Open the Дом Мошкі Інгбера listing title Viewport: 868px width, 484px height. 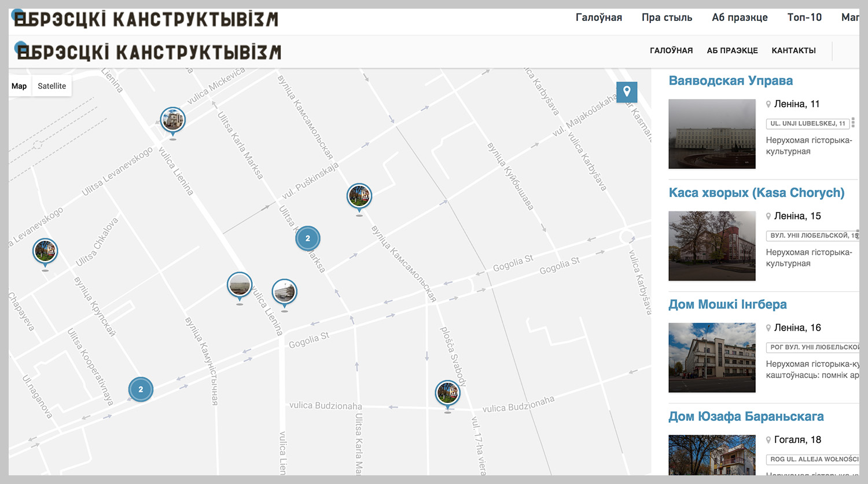click(x=727, y=305)
